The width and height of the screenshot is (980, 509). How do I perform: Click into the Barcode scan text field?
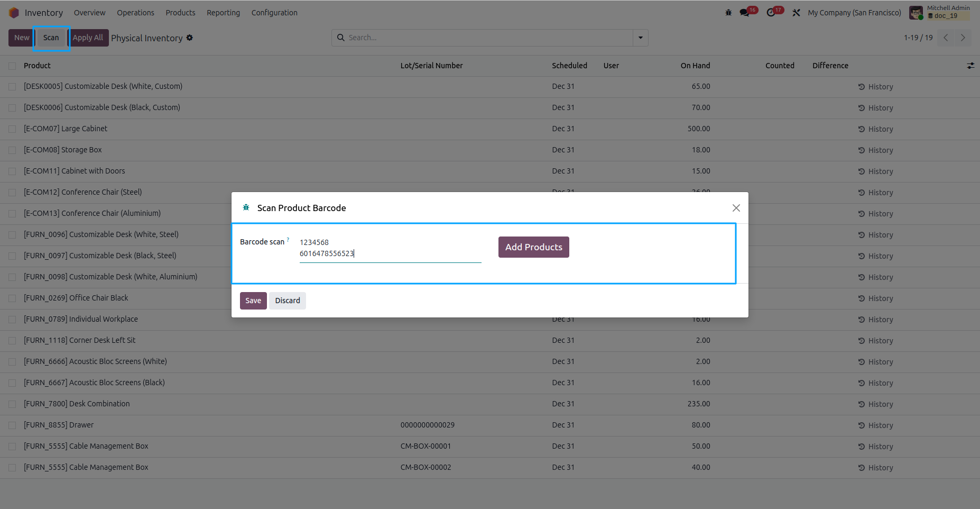point(390,248)
